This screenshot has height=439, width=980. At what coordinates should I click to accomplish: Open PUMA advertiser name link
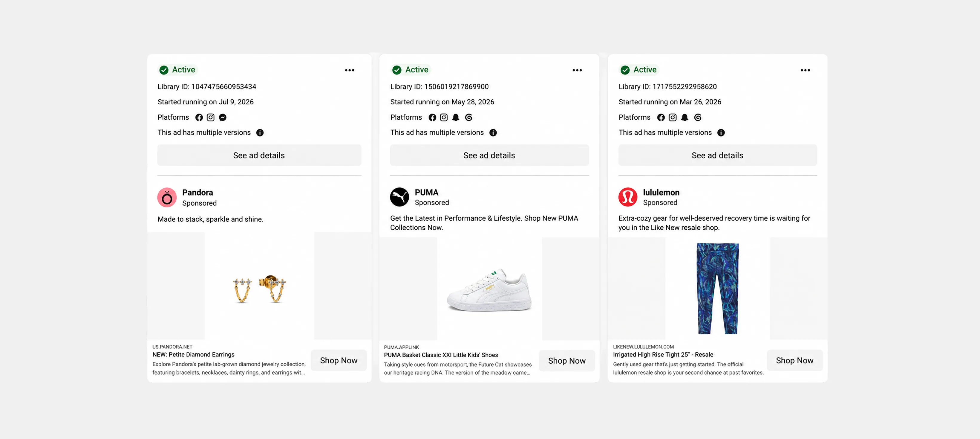[x=426, y=192]
